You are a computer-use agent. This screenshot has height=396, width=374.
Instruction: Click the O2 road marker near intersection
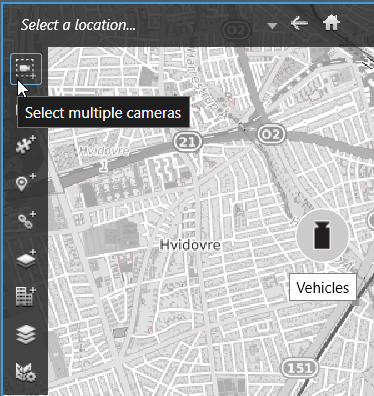[x=272, y=134]
